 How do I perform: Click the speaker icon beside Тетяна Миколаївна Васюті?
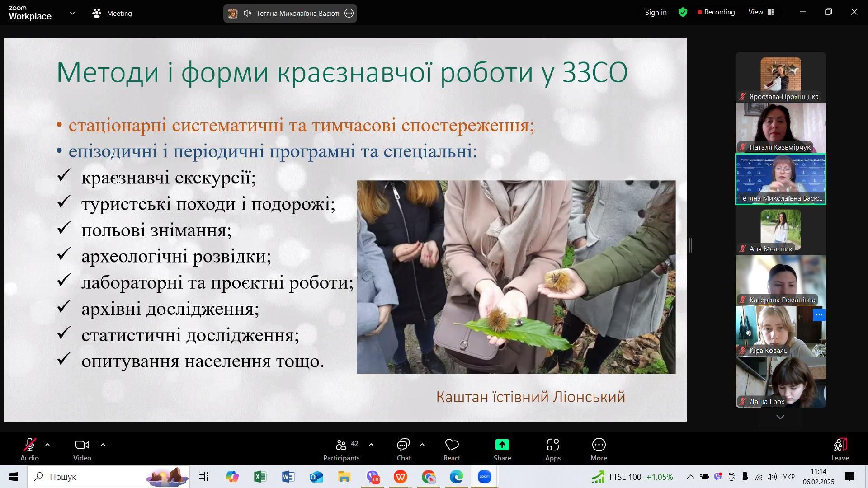coord(247,14)
